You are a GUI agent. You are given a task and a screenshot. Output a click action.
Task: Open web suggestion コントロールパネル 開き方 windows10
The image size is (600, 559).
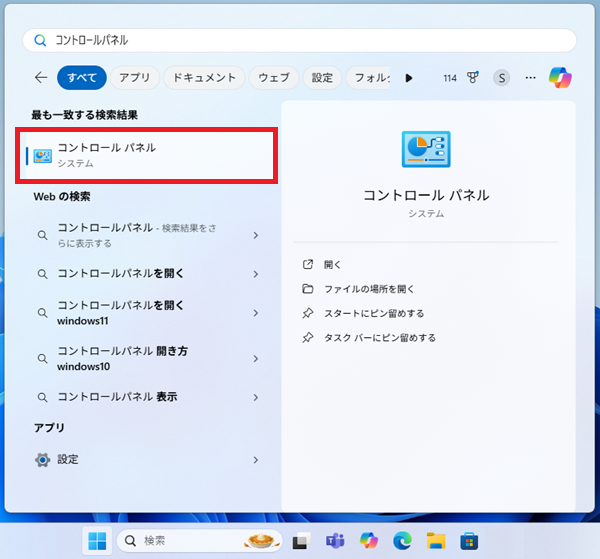[x=147, y=359]
